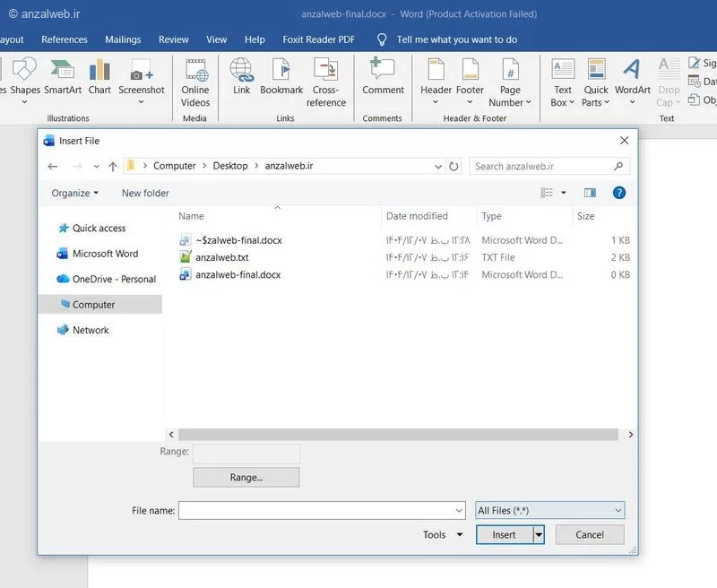Open the Insert button's split arrow
Image resolution: width=717 pixels, height=588 pixels.
click(x=540, y=534)
